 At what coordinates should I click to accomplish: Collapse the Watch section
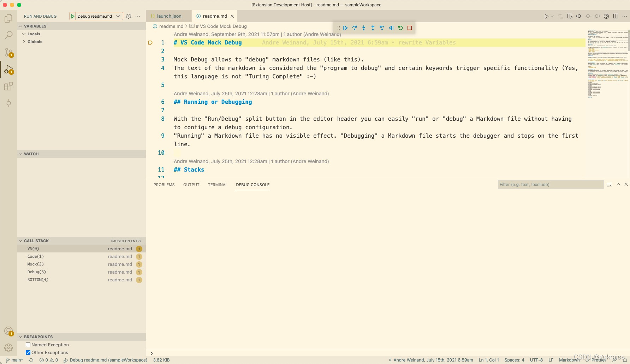point(81,154)
